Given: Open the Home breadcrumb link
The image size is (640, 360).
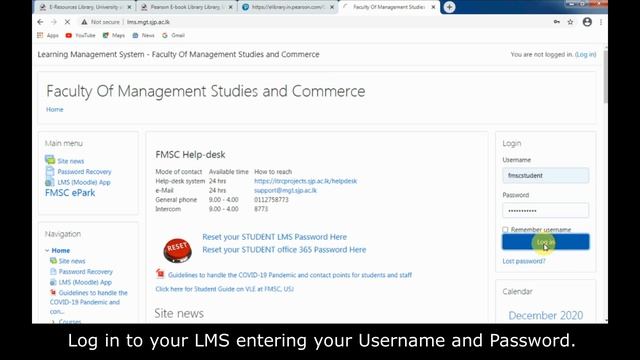Looking at the screenshot, I should 55,109.
